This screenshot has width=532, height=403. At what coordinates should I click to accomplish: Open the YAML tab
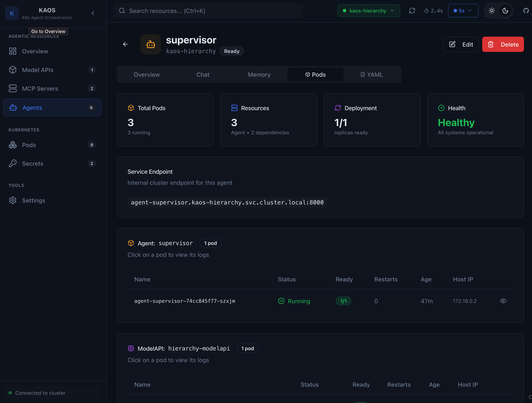pyautogui.click(x=372, y=75)
